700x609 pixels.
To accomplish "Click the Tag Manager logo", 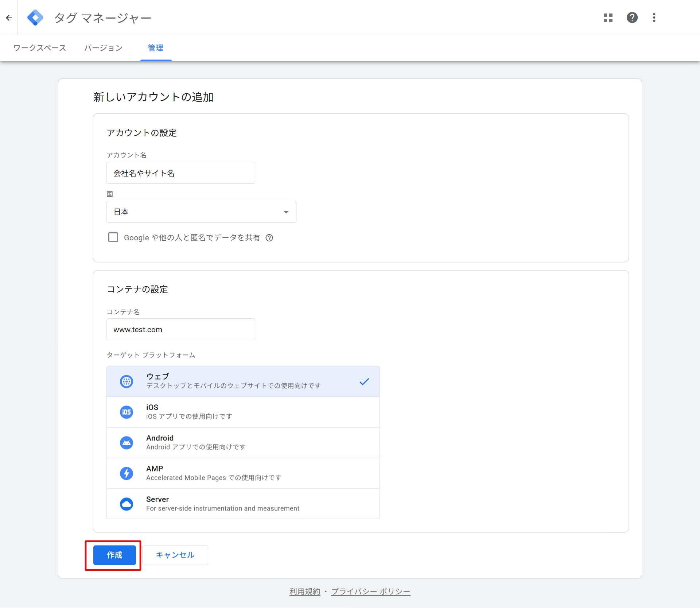I will click(x=35, y=18).
